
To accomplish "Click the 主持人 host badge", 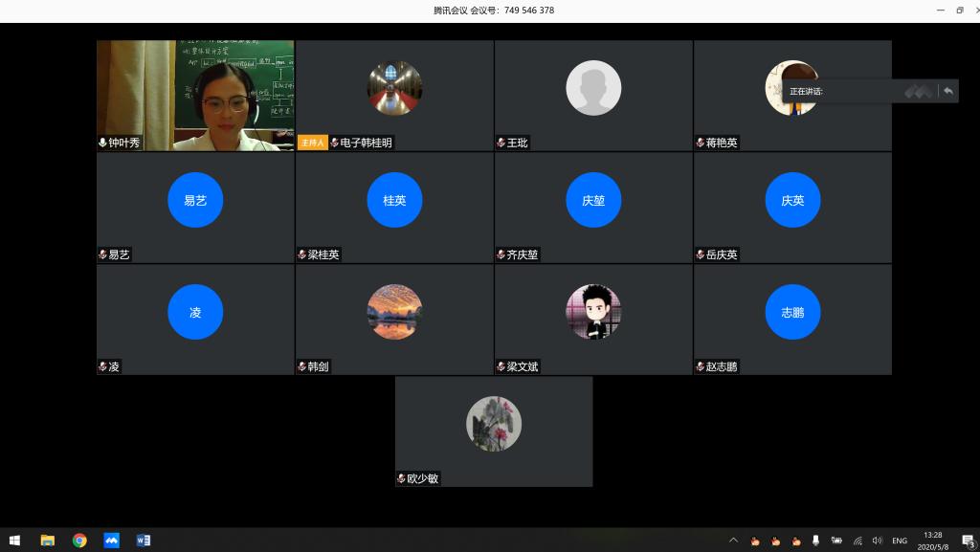I will click(x=312, y=144).
